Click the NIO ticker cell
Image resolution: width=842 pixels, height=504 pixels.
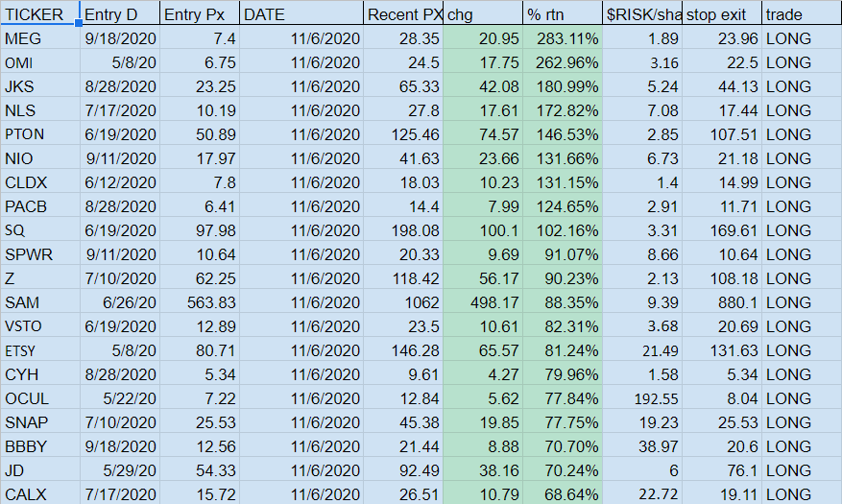(40, 158)
